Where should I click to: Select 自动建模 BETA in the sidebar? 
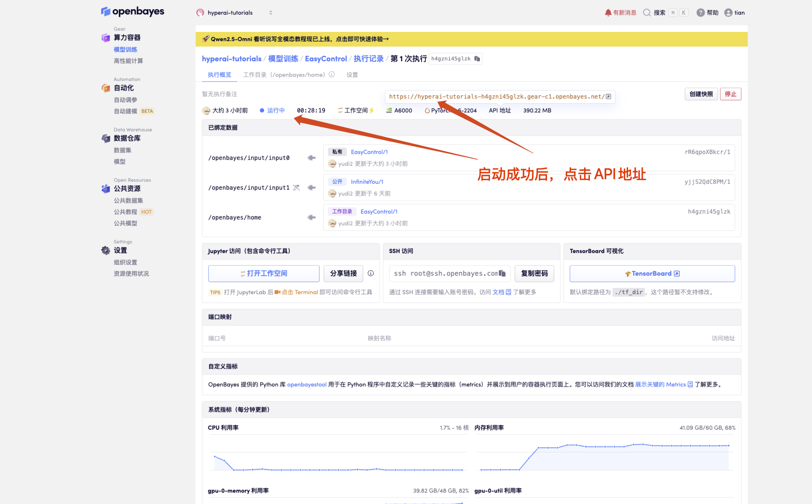[x=134, y=111]
